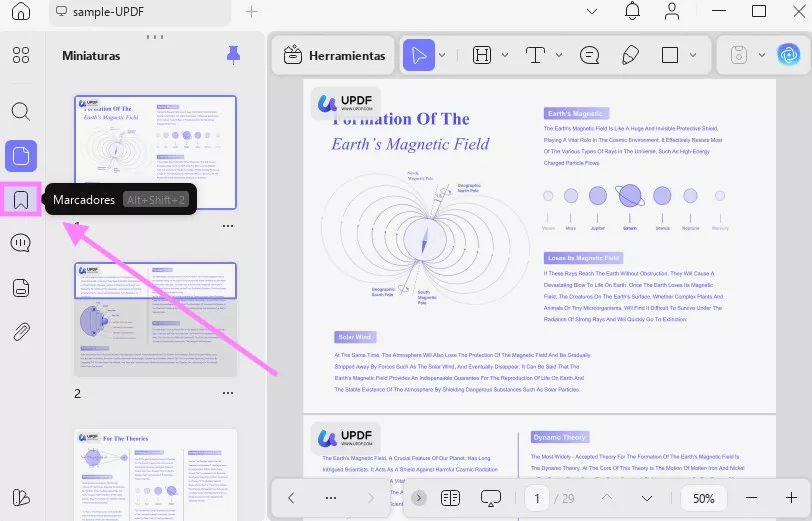This screenshot has height=521, width=812.
Task: Zoom out with the minus button
Action: click(x=751, y=498)
